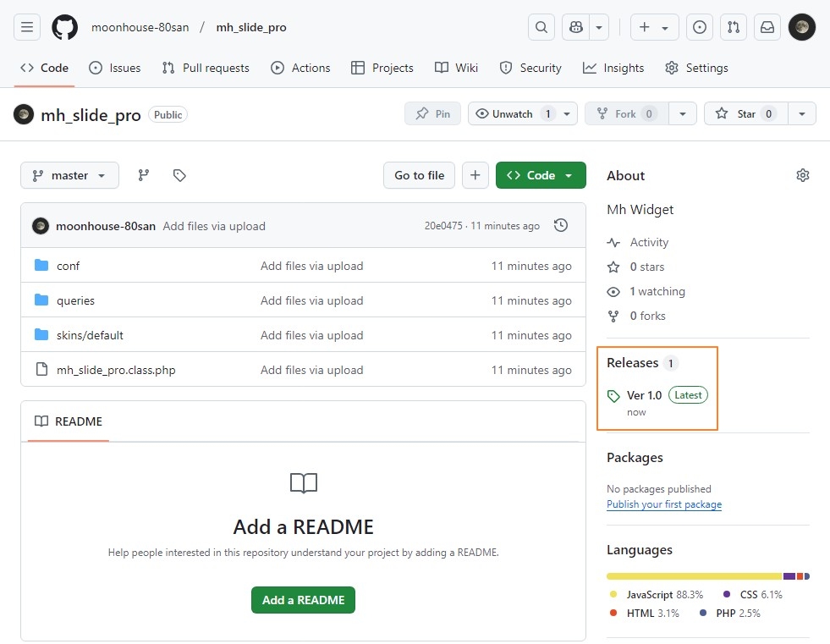Open the add file plus button
This screenshot has width=830, height=644.
click(x=475, y=175)
